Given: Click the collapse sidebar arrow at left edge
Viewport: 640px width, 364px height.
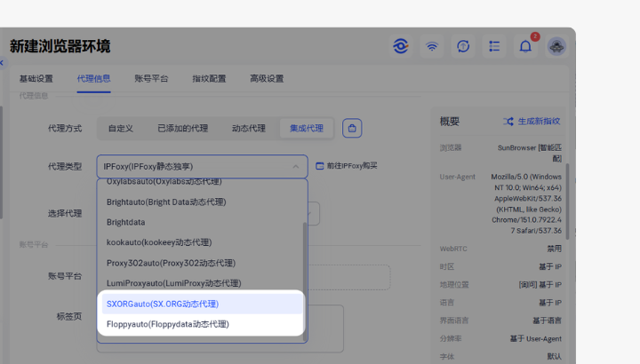Looking at the screenshot, I should click(2, 63).
